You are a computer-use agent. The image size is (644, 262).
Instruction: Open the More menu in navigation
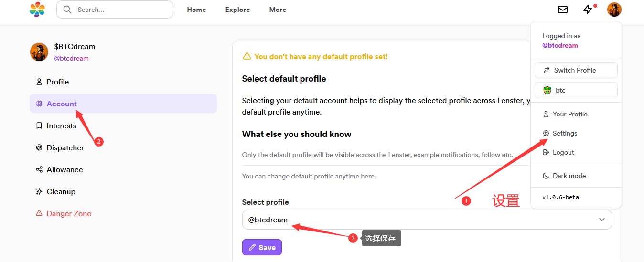coord(278,10)
